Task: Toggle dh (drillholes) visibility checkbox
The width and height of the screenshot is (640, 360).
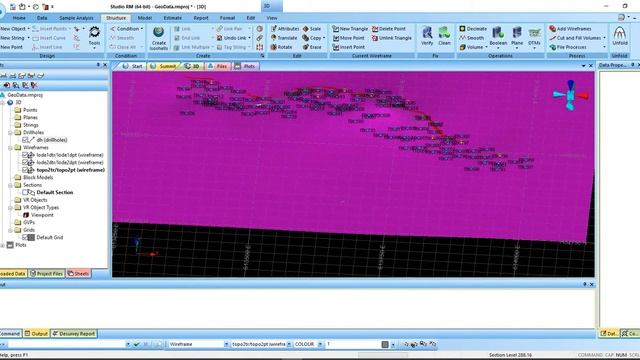Action: [25, 140]
